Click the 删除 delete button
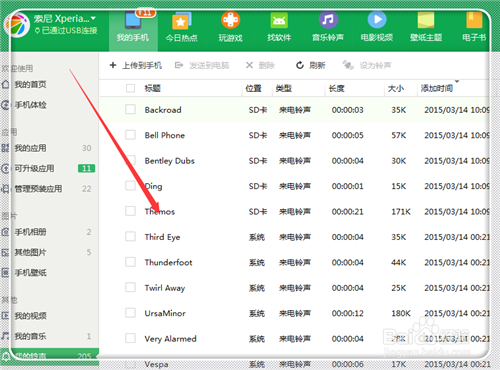This screenshot has height=370, width=500. 260,65
